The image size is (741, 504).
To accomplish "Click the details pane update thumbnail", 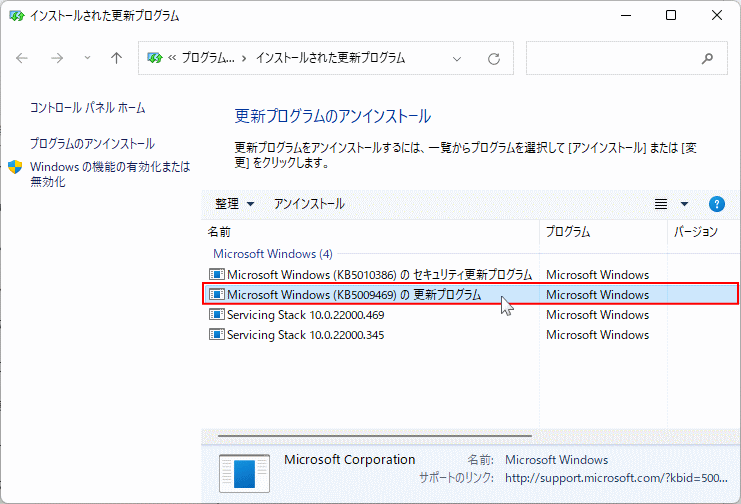I will tap(244, 473).
